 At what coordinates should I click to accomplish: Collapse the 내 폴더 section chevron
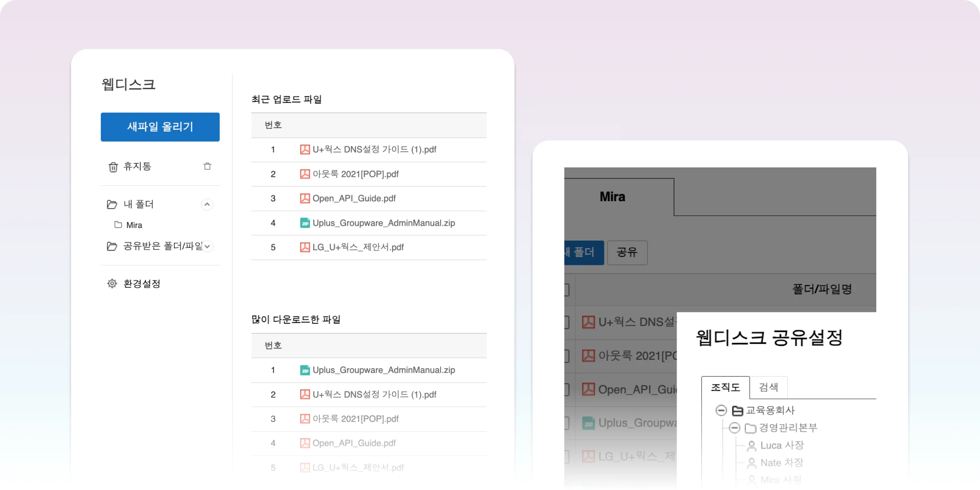[207, 204]
